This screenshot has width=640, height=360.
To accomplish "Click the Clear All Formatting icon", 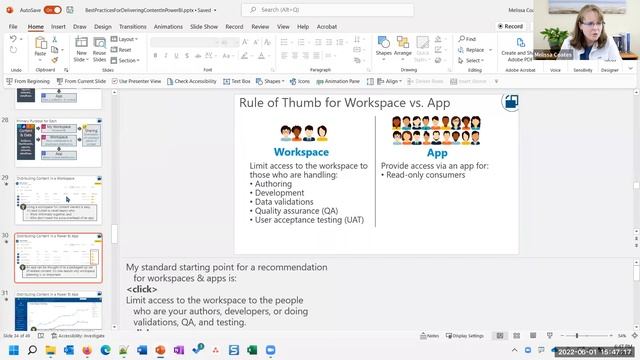I will (267, 42).
